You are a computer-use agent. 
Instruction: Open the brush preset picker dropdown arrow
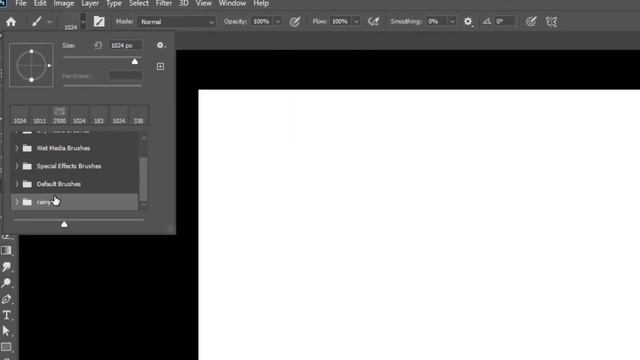83,21
